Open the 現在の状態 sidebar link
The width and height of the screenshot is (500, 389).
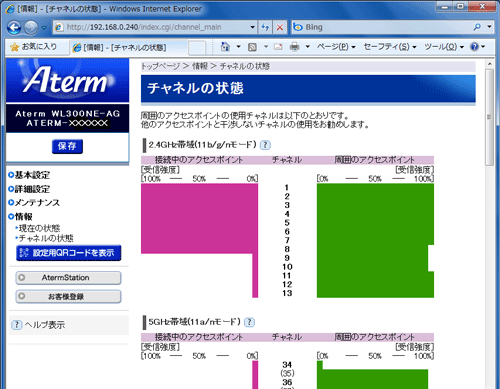pos(39,228)
